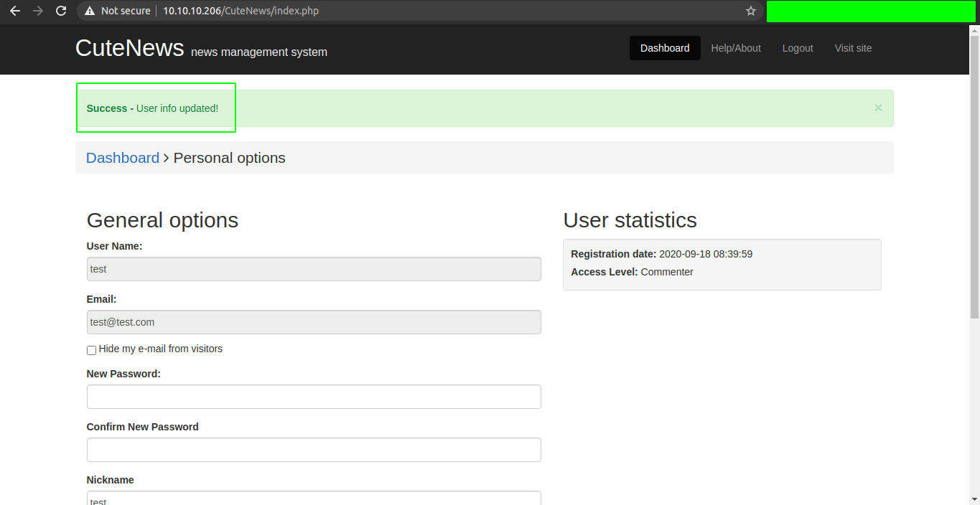Click the Not secure warning icon
Viewport: 980px width, 505px height.
(x=90, y=11)
